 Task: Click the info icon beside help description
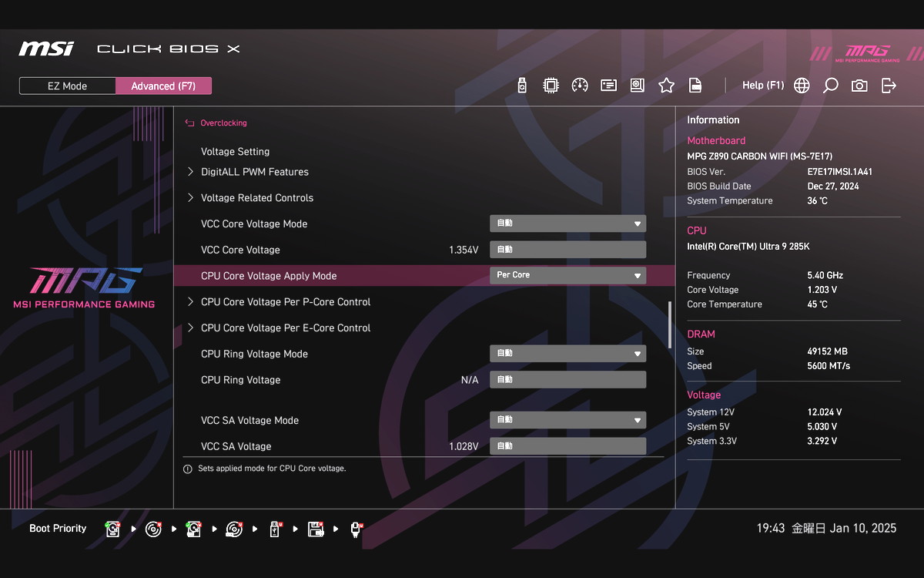pyautogui.click(x=187, y=469)
